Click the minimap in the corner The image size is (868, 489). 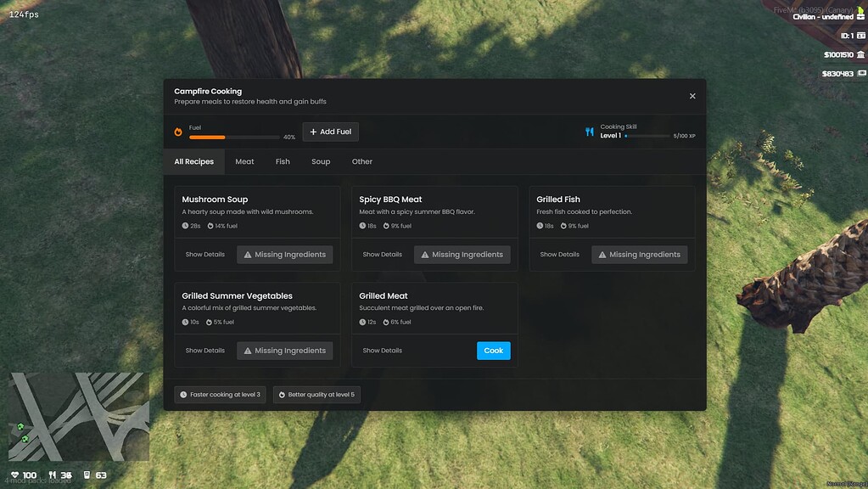click(x=79, y=416)
